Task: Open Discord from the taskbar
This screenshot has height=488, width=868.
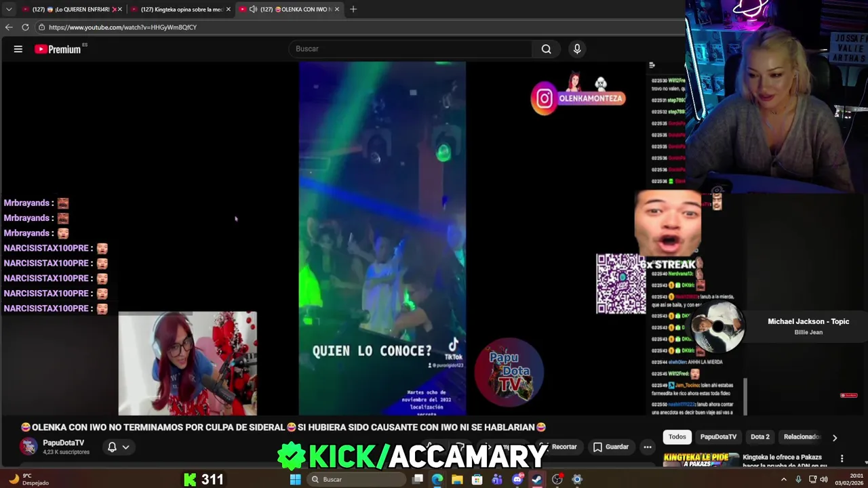Action: coord(517,479)
